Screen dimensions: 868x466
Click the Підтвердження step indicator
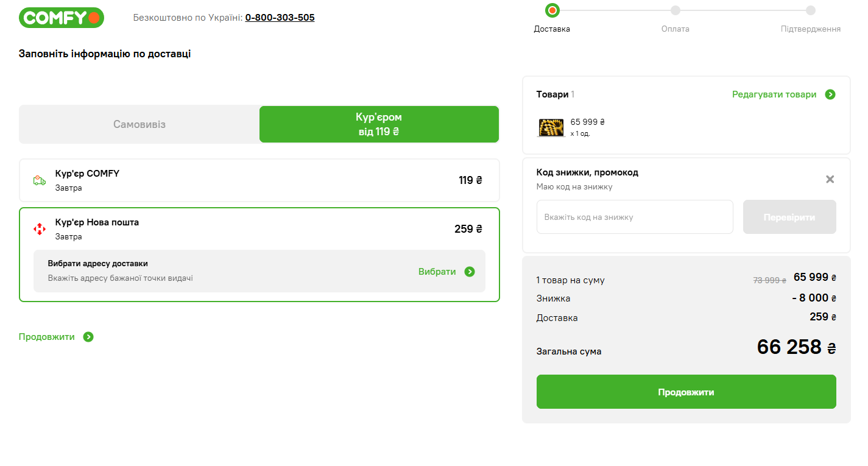click(x=811, y=10)
